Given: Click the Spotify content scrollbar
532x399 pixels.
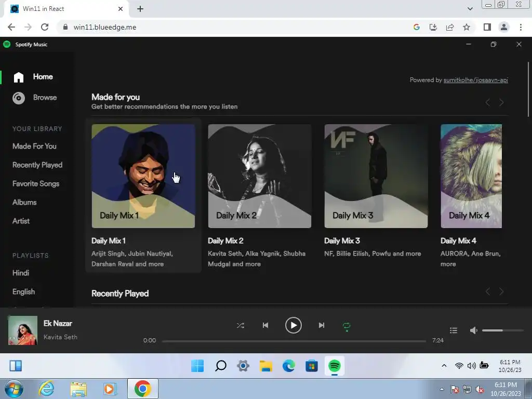Looking at the screenshot, I should (x=528, y=89).
